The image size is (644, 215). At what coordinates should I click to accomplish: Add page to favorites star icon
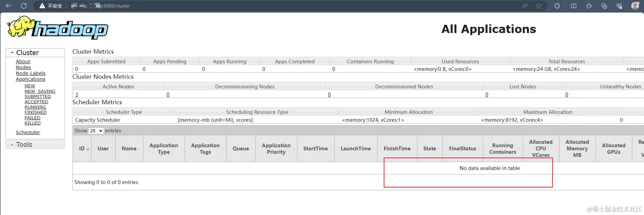pos(539,6)
